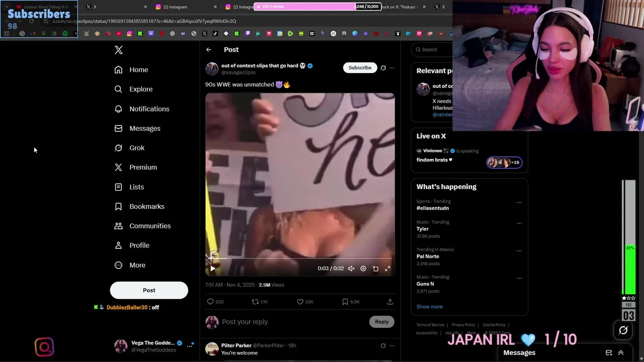Viewport: 644px width, 362px height.
Task: Open the YouTube bookmark in the bookmarks bar
Action: (119, 34)
